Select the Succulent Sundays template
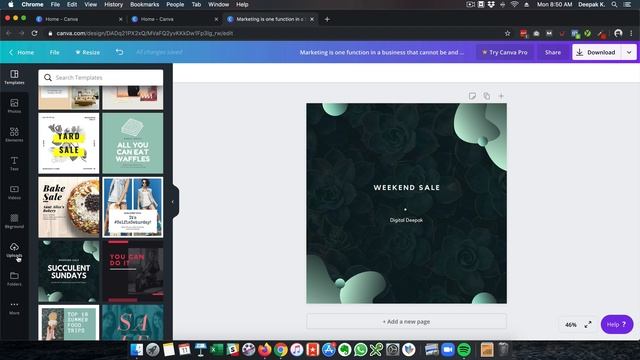This screenshot has height=360, width=640. point(69,271)
